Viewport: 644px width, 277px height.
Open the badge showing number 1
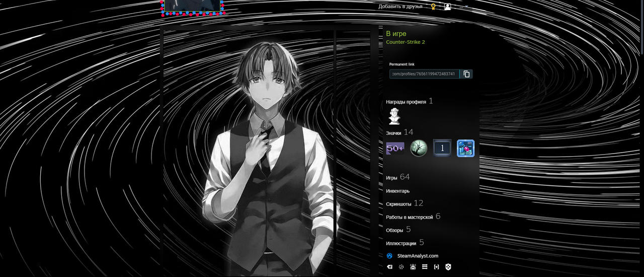point(442,148)
